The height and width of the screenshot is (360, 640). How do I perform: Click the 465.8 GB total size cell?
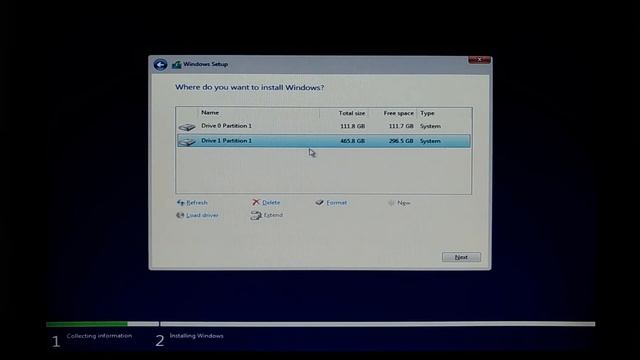[353, 141]
